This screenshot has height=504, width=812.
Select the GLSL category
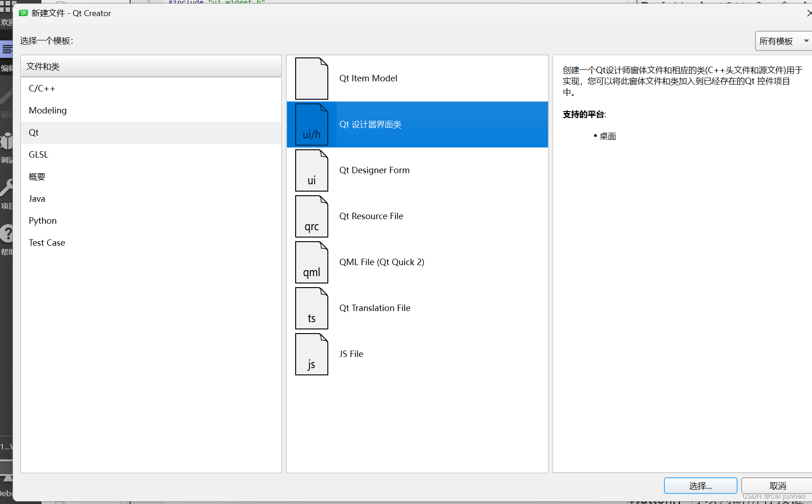(x=151, y=155)
